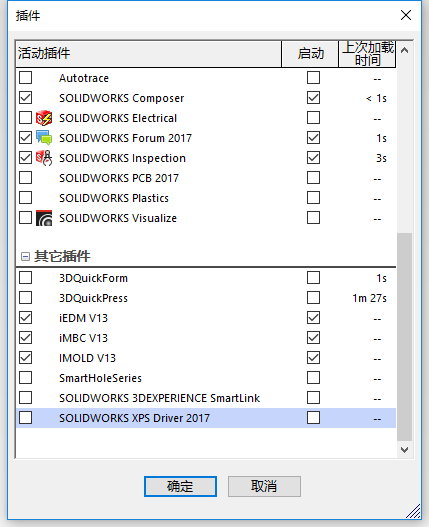The width and height of the screenshot is (429, 527).
Task: Enable SOLIDWORKS Plastics active checkbox
Action: (x=26, y=198)
